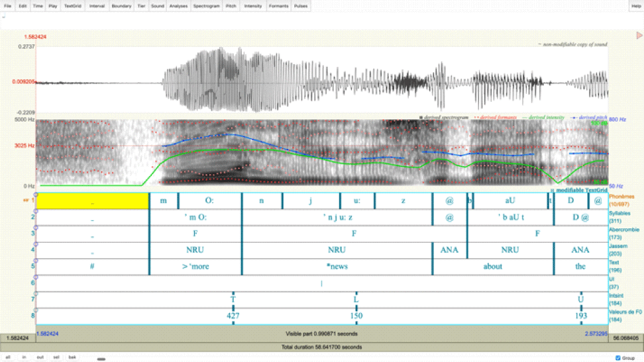The image size is (644, 362).
Task: Play the visible part 0.990871 seconds bar
Action: point(321,334)
